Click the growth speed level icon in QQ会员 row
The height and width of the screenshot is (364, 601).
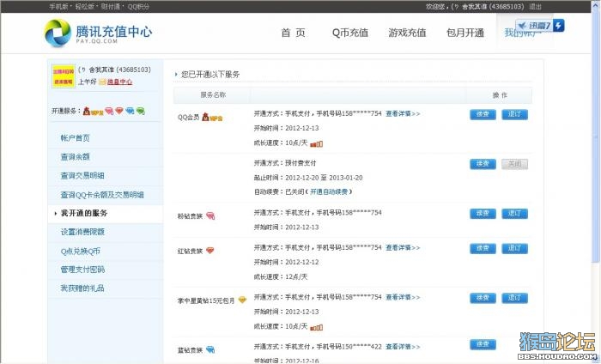[317, 144]
